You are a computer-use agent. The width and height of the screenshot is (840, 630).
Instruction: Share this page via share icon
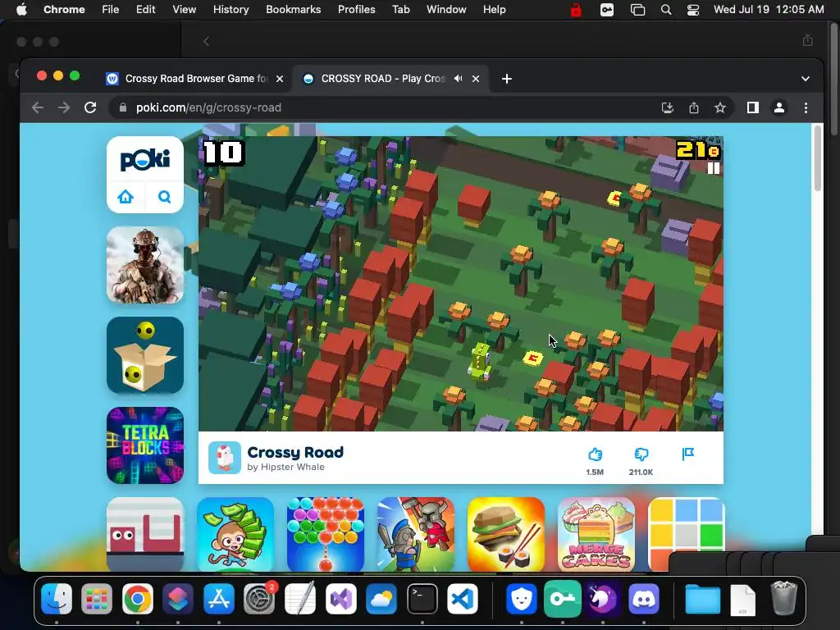point(694,107)
